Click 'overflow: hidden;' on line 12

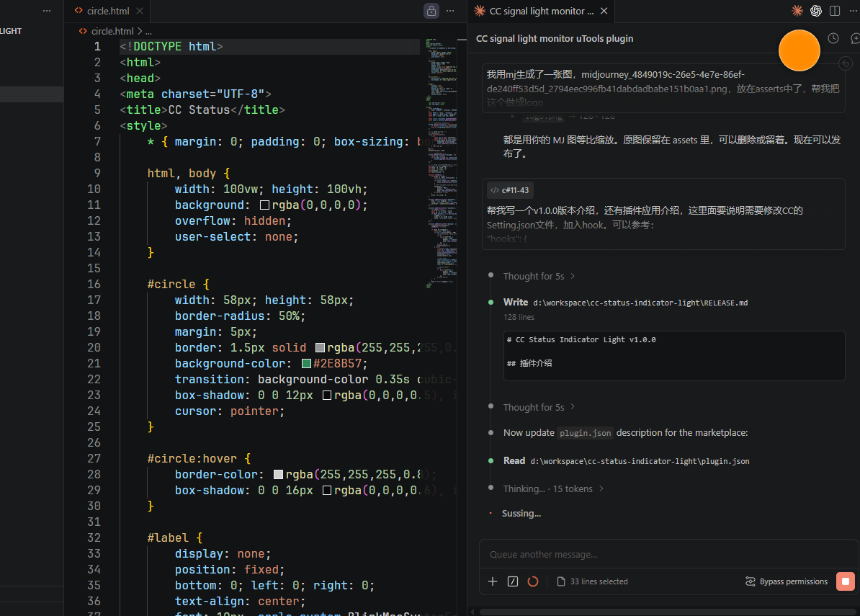(233, 221)
